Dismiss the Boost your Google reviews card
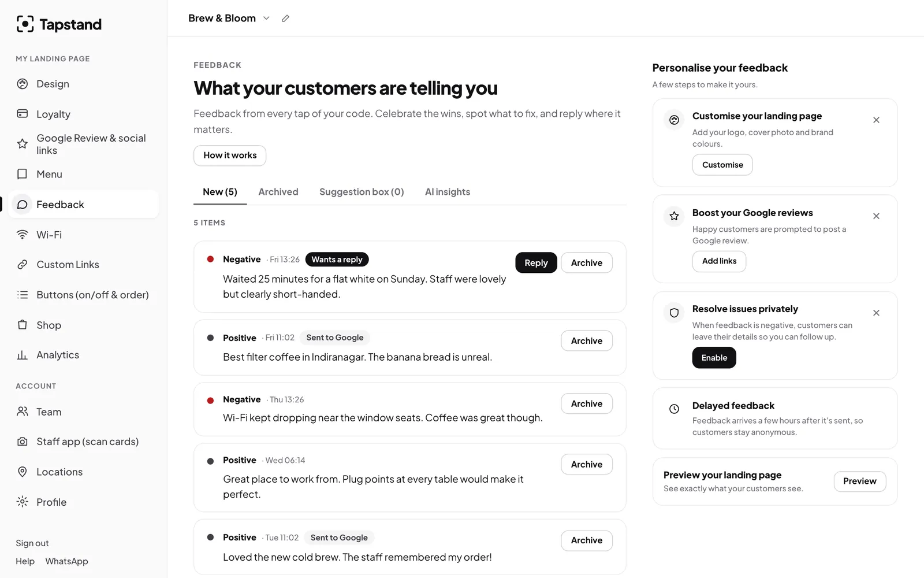The width and height of the screenshot is (924, 578). point(876,216)
